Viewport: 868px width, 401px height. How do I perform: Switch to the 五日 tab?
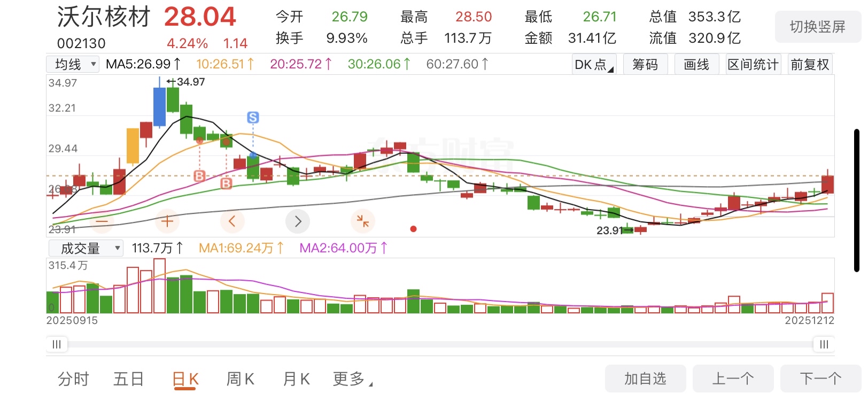point(129,379)
